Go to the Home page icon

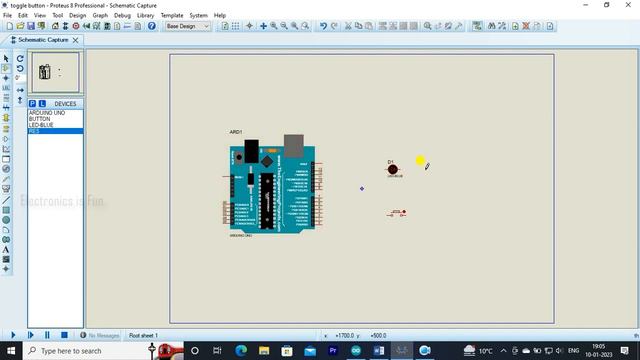click(x=55, y=26)
